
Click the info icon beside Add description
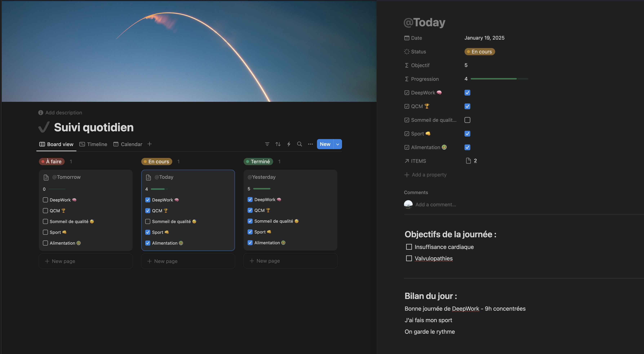coord(41,113)
